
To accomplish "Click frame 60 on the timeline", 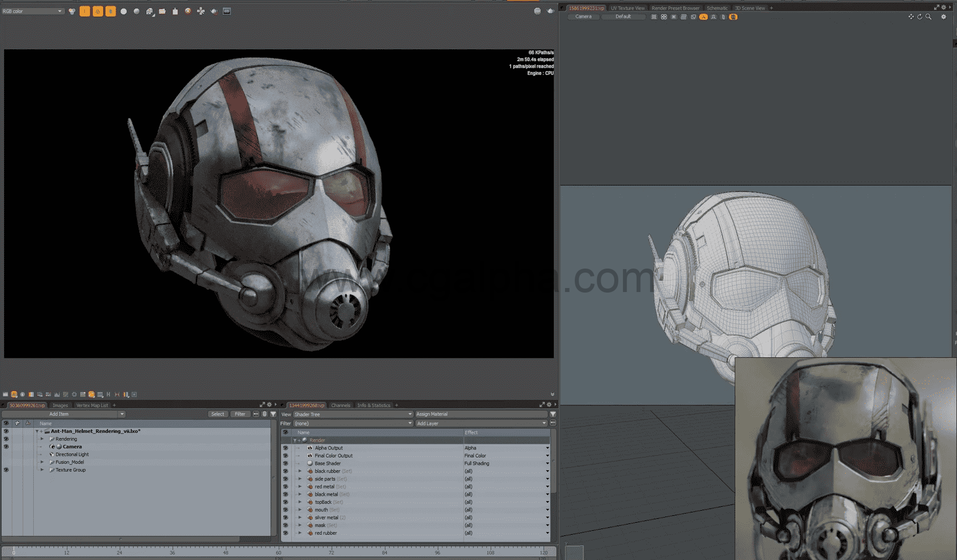I will [x=279, y=553].
